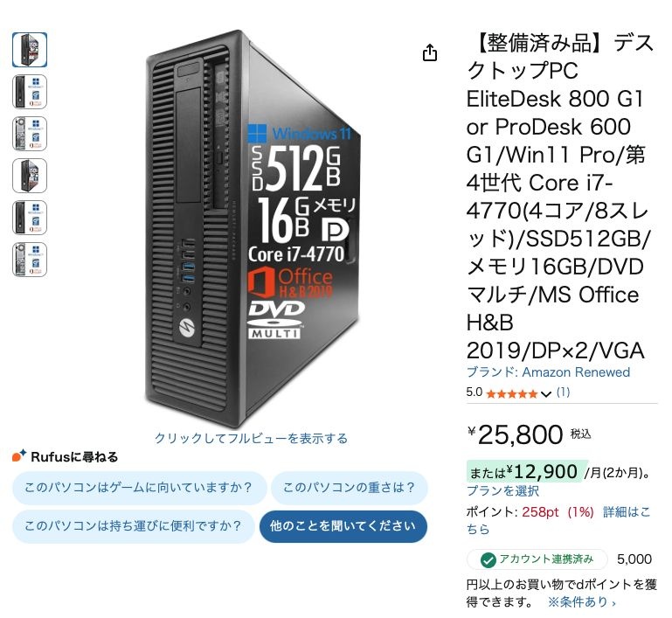Screen dimensions: 672x618
Task: Expand the star rating dropdown chevron
Action: coord(546,394)
